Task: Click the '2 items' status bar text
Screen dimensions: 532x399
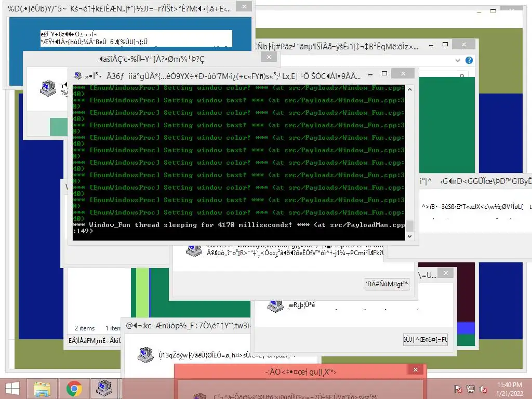Action: coord(85,328)
